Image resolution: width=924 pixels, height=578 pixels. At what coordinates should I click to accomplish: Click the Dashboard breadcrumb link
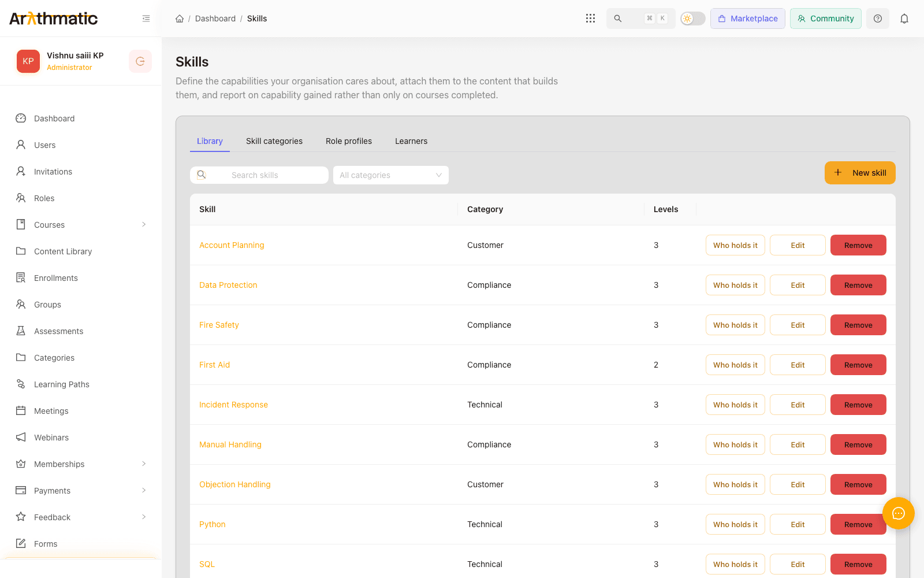click(215, 18)
